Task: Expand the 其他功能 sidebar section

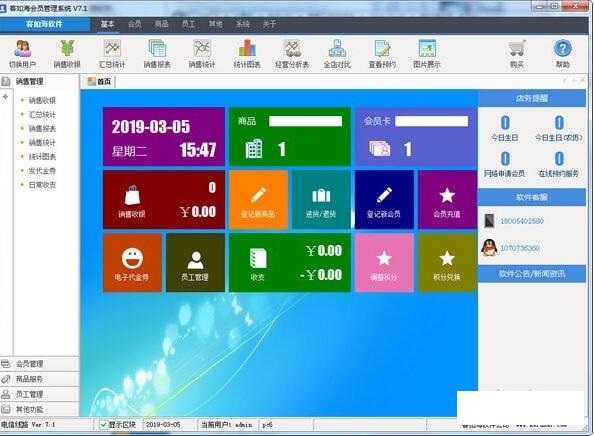Action: tap(39, 409)
